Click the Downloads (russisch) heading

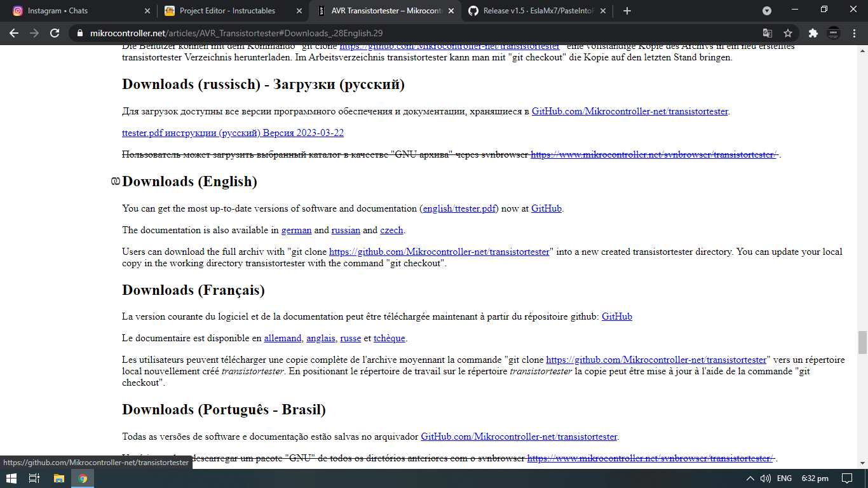(x=263, y=84)
